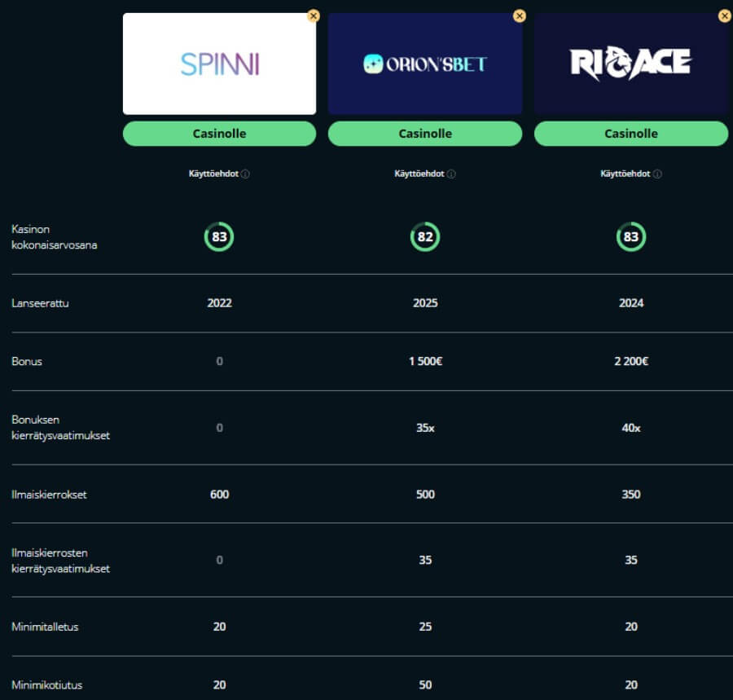Click Rioace's launch year 2024
This screenshot has height=700, width=733.
[631, 303]
